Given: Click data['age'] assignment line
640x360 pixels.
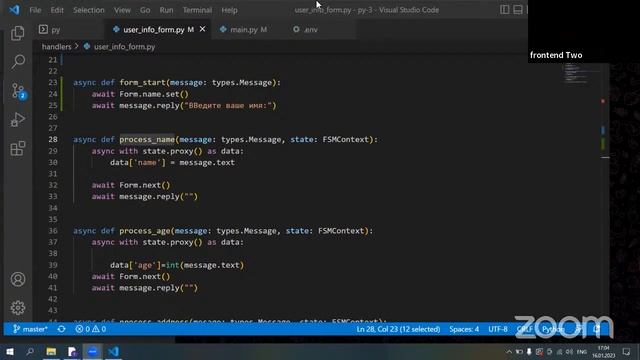Looking at the screenshot, I should (x=177, y=265).
